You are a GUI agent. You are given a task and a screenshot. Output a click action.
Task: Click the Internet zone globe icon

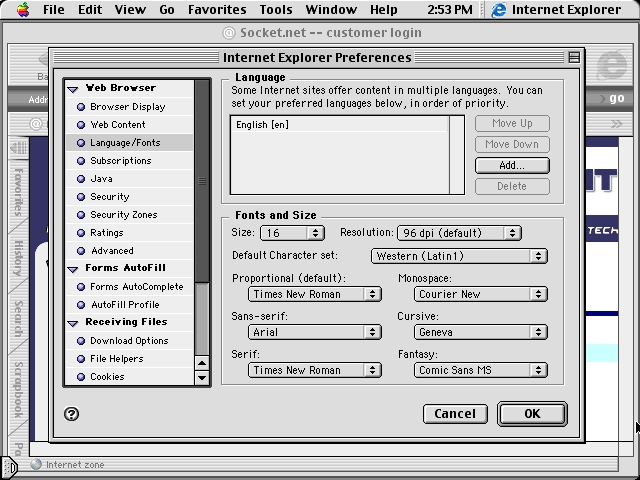[x=36, y=464]
